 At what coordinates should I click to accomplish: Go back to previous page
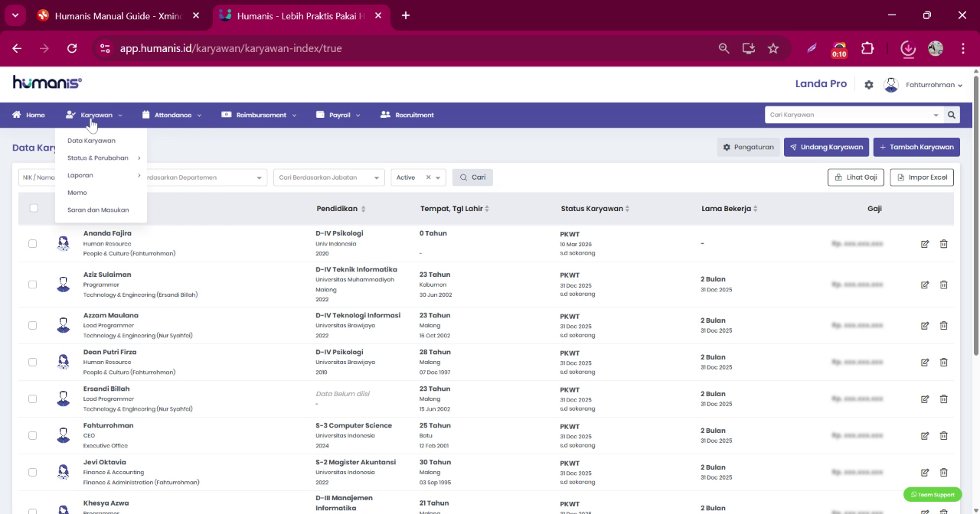pos(17,48)
